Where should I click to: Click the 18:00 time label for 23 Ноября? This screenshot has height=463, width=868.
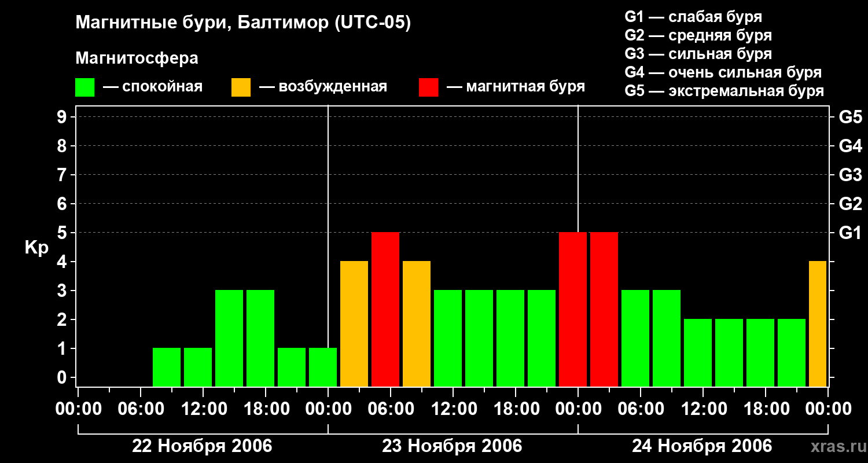click(516, 409)
